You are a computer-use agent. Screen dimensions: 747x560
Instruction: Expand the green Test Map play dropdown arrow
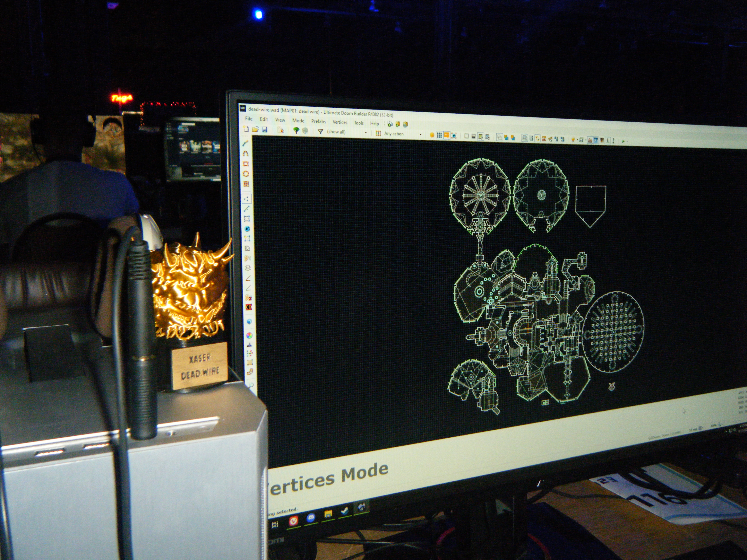point(627,141)
